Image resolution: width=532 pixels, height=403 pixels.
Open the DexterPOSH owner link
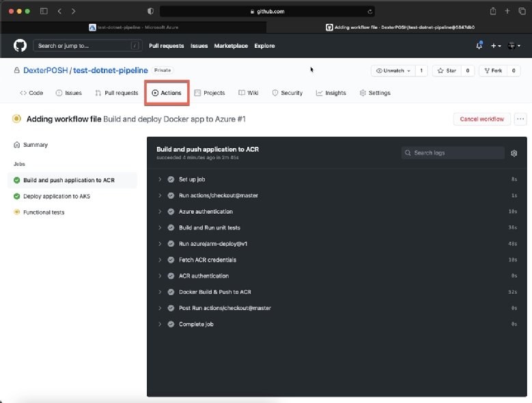coord(46,70)
